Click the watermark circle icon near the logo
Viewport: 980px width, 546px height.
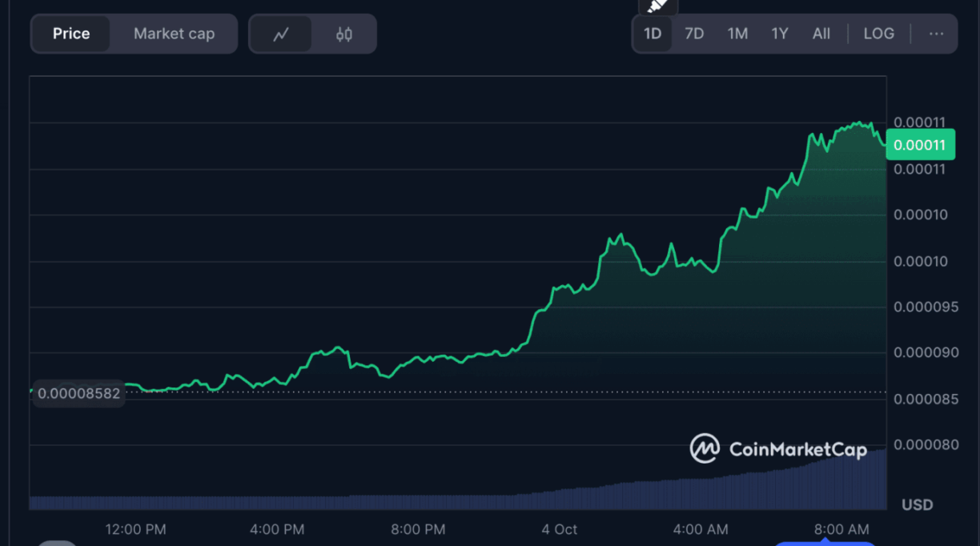point(704,449)
